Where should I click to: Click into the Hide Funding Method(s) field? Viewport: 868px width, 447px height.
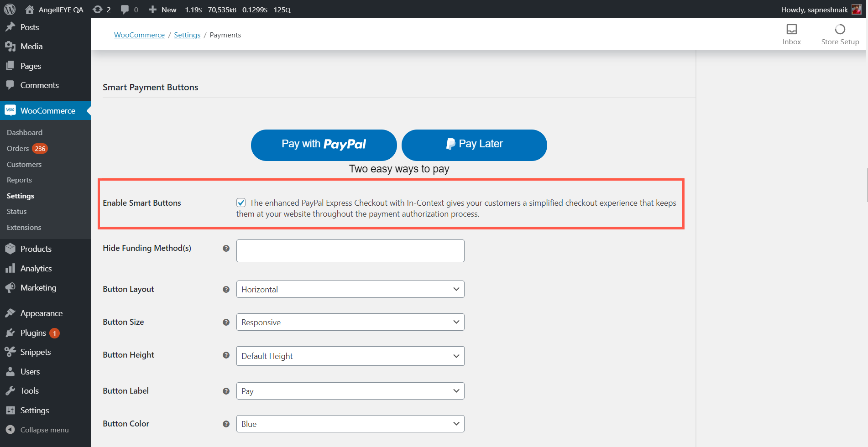pos(350,251)
